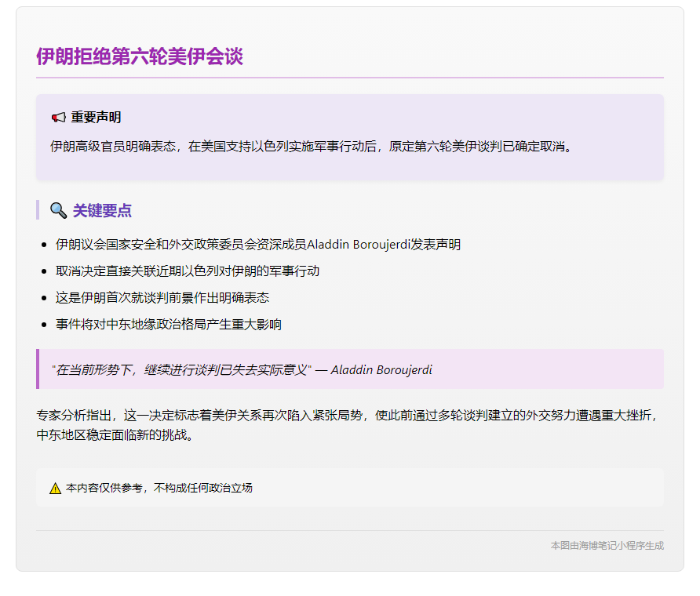700x596 pixels.
Task: Click the bullet 取消决定直接关联近期以色列对伊朗的军事行动
Action: click(x=188, y=271)
